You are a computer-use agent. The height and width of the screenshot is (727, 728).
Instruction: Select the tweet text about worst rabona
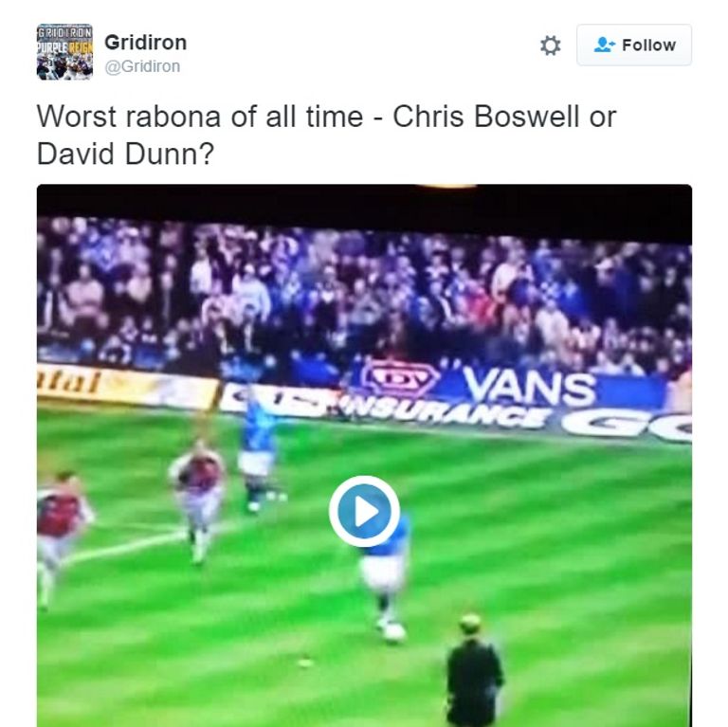pos(326,135)
